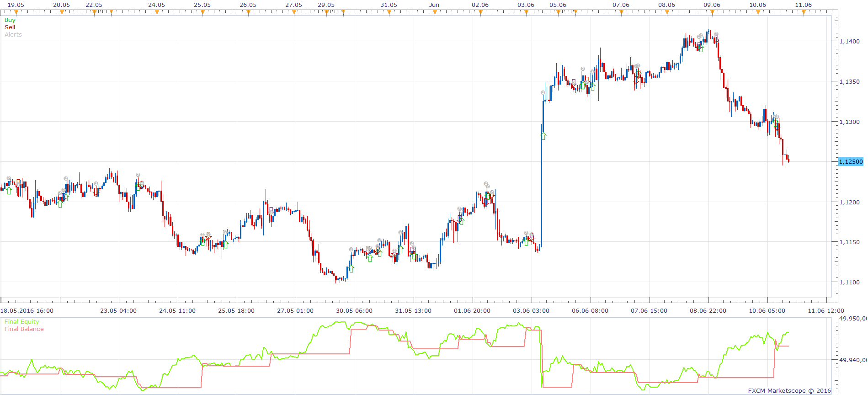Screen dimensions: 868x395
Task: Click the 27.05 01:00 time label
Action: 295,311
